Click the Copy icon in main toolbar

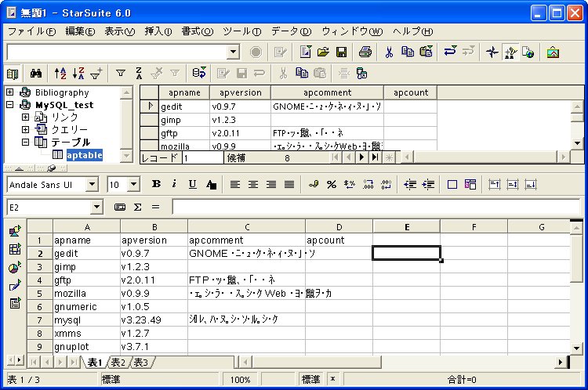[408, 52]
